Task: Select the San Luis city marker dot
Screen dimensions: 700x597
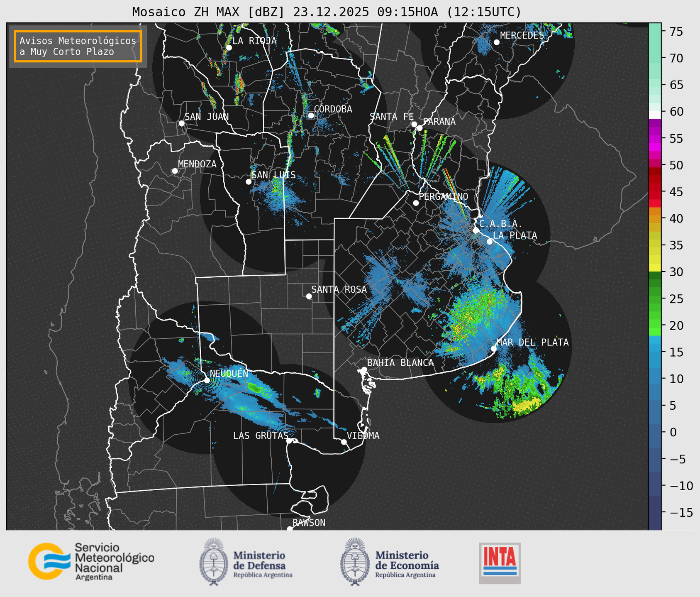Action: coord(249,182)
